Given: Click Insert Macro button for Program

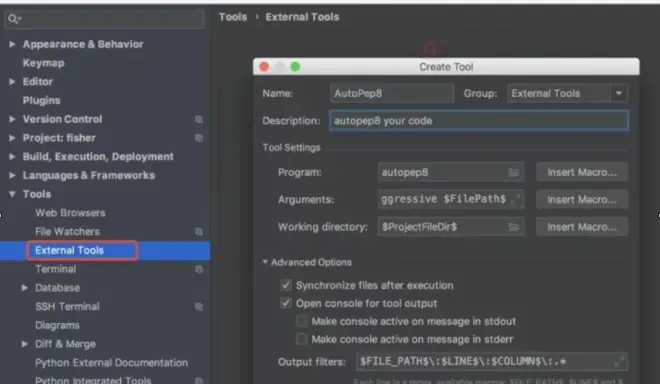Looking at the screenshot, I should [x=582, y=172].
